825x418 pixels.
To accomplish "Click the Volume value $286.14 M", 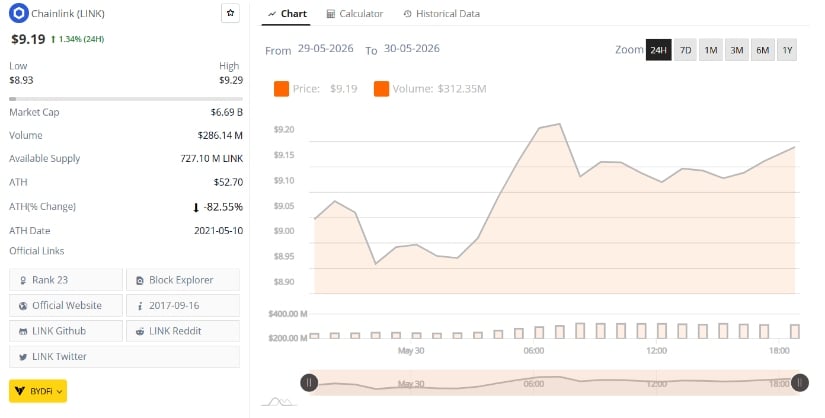I will tap(220, 135).
